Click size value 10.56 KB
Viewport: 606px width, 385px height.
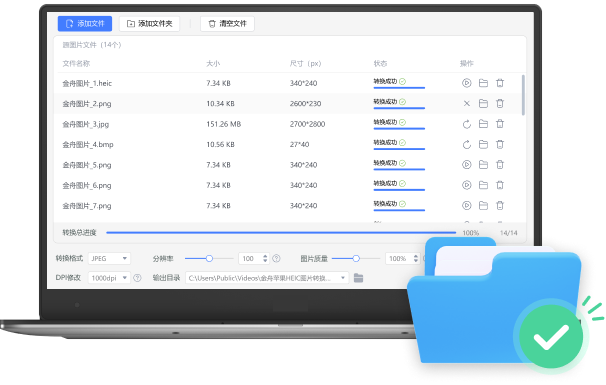pyautogui.click(x=220, y=145)
